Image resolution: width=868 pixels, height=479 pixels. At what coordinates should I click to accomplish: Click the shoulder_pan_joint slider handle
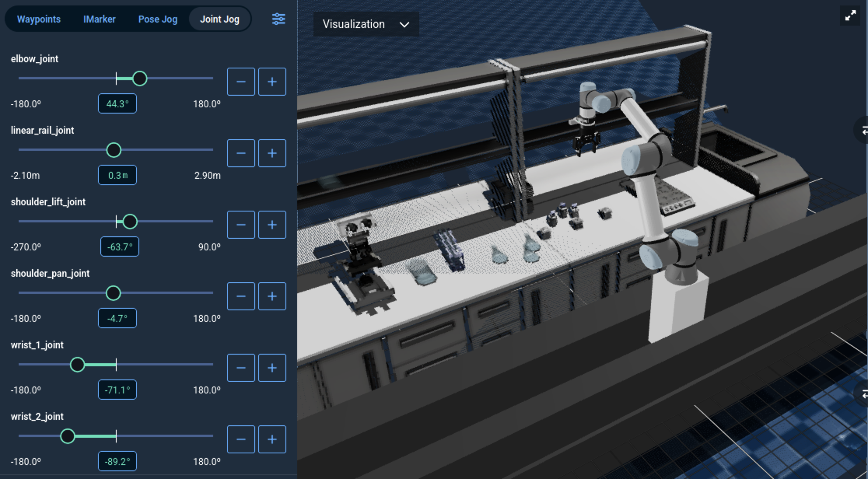[x=113, y=293]
